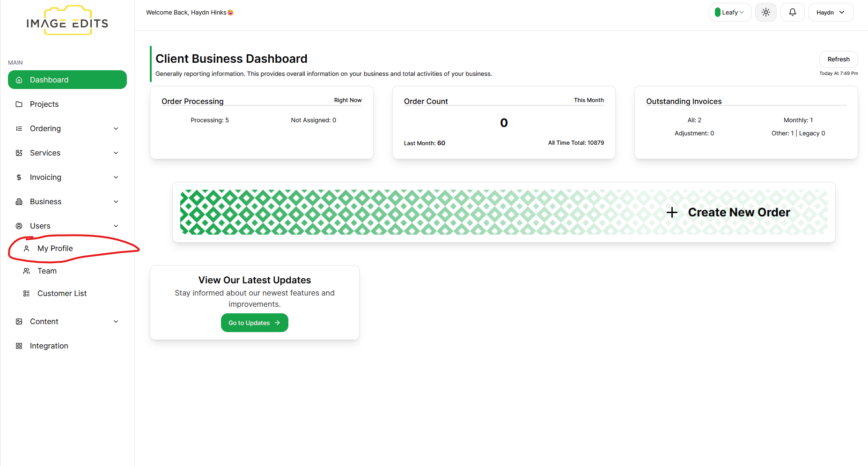Expand the Ordering menu chevron
The width and height of the screenshot is (868, 466).
click(116, 129)
